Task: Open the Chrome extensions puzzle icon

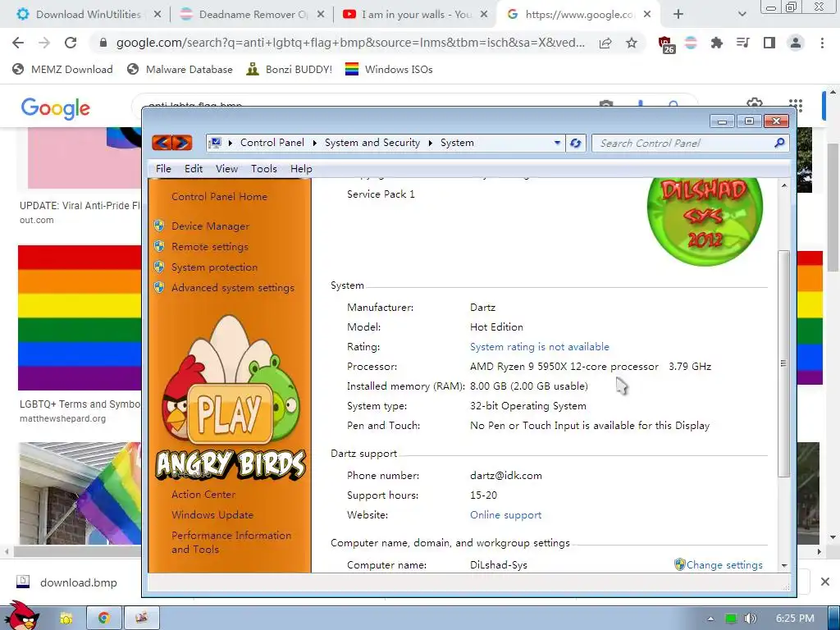Action: tap(717, 43)
